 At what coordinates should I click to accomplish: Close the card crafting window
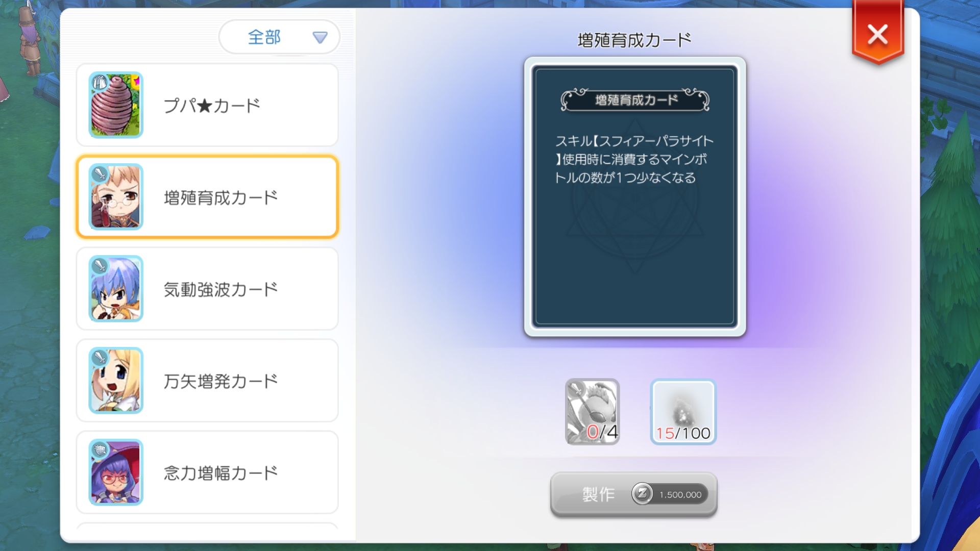click(x=878, y=34)
